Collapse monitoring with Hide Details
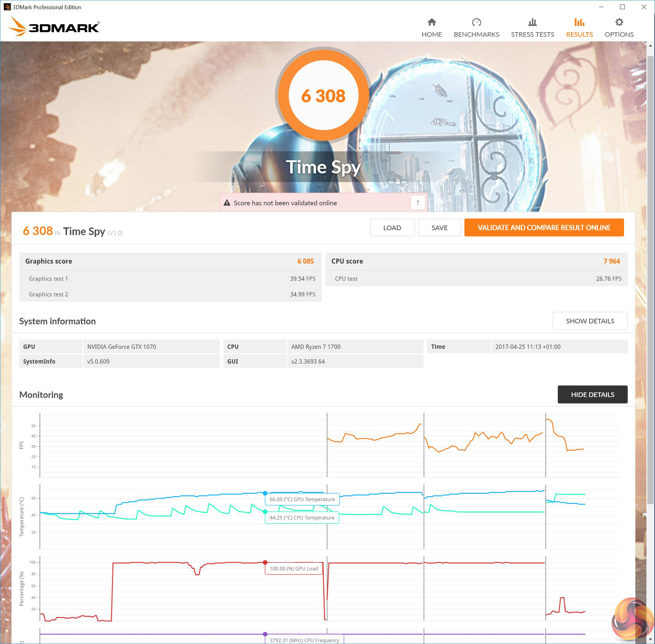The height and width of the screenshot is (644, 655). point(592,394)
